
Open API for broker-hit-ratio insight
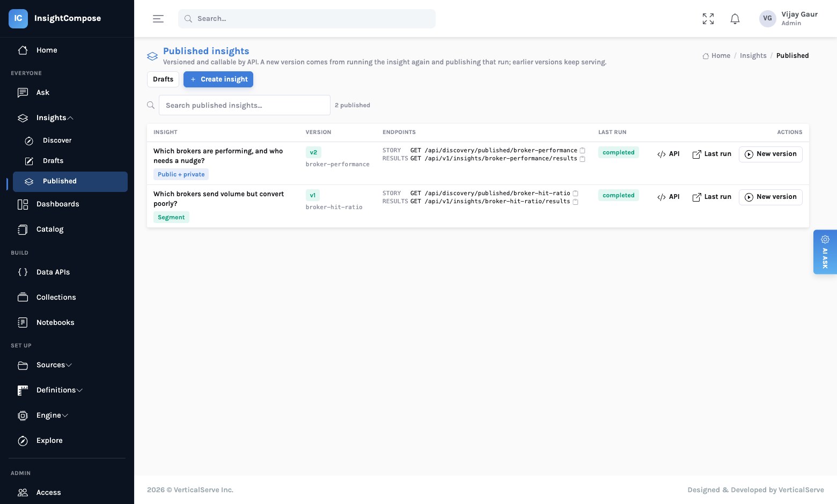(669, 197)
